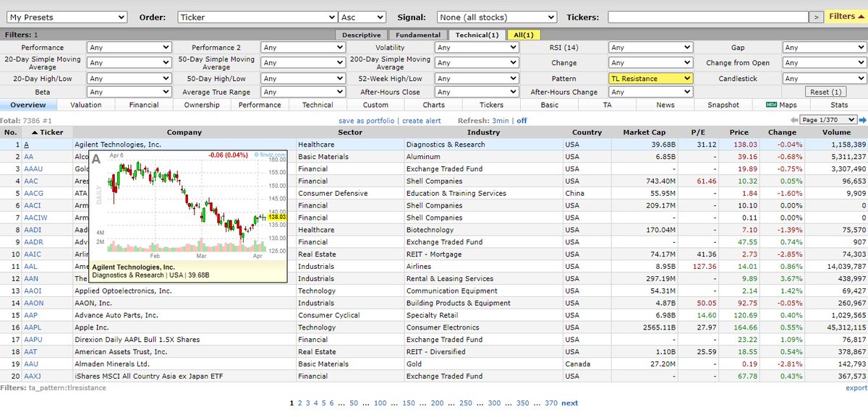Image resolution: width=868 pixels, height=417 pixels.
Task: Open the 52-Week High/Low dropdown
Action: 476,79
